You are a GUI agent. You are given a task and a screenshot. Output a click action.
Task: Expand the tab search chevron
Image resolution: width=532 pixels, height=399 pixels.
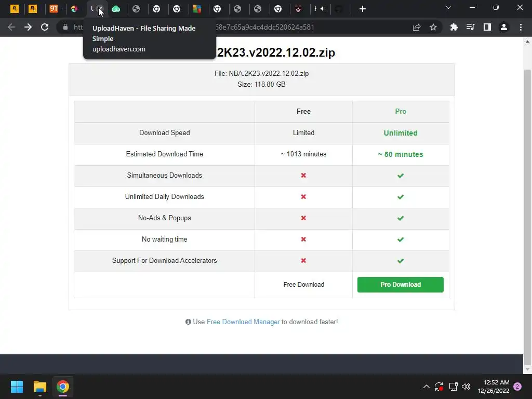pyautogui.click(x=448, y=7)
